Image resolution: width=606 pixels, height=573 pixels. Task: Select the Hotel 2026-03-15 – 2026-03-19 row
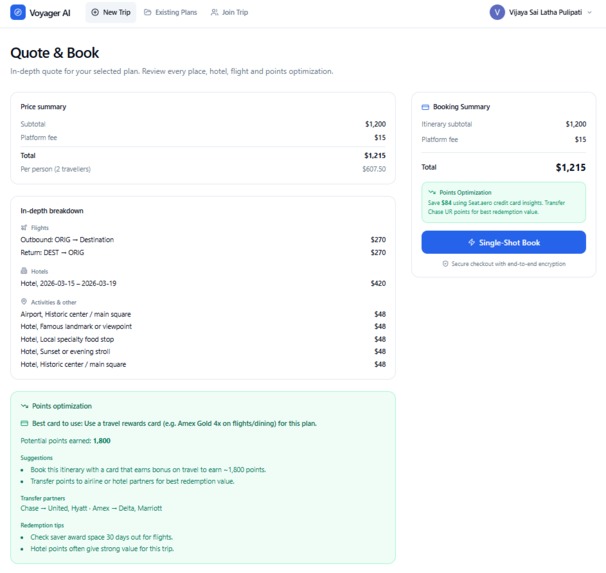pos(203,283)
